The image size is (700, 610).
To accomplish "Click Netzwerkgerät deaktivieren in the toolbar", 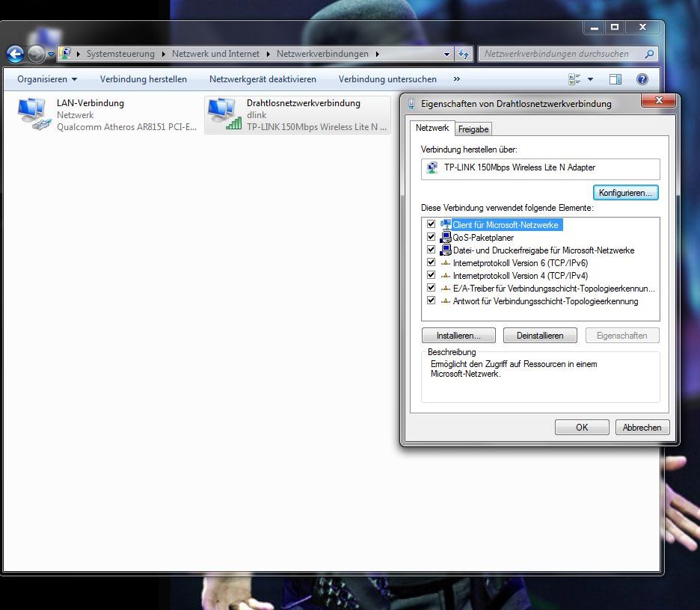I will [262, 79].
